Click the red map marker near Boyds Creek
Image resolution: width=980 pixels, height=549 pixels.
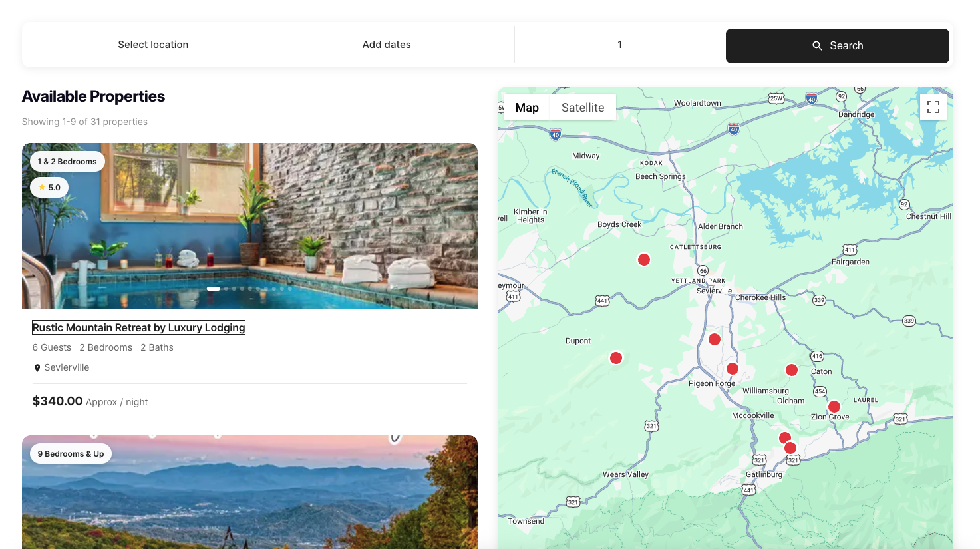(643, 260)
